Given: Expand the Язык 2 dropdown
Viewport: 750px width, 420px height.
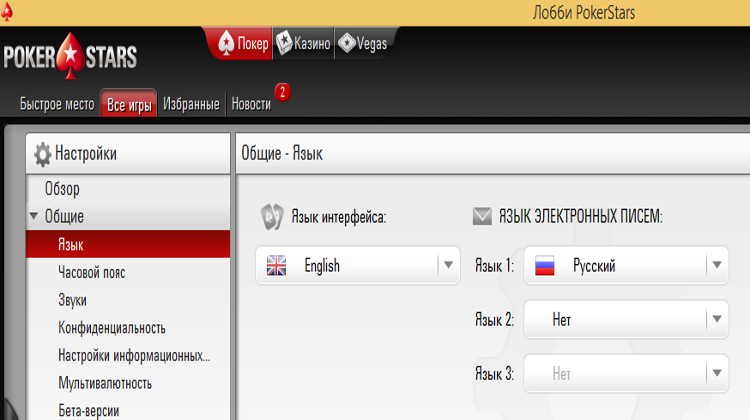Looking at the screenshot, I should (716, 319).
